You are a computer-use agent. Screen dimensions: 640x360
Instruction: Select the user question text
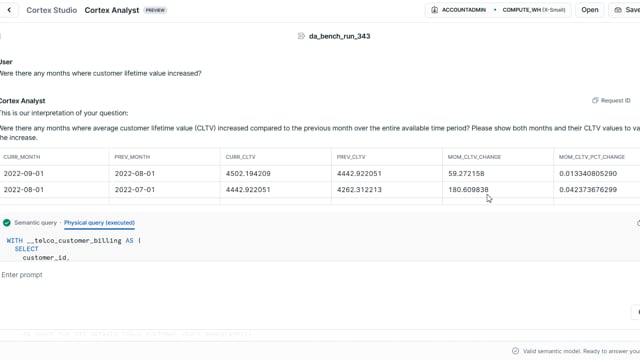coord(100,73)
